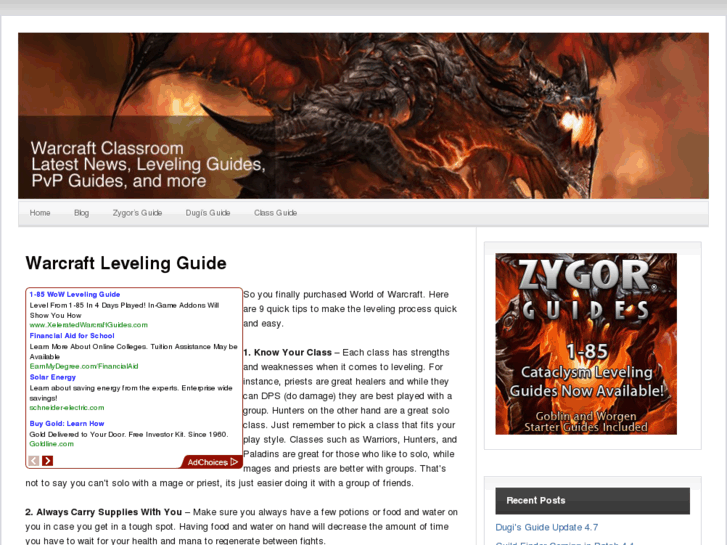The width and height of the screenshot is (727, 545).
Task: Open the Solar Energy ad link
Action: [52, 377]
